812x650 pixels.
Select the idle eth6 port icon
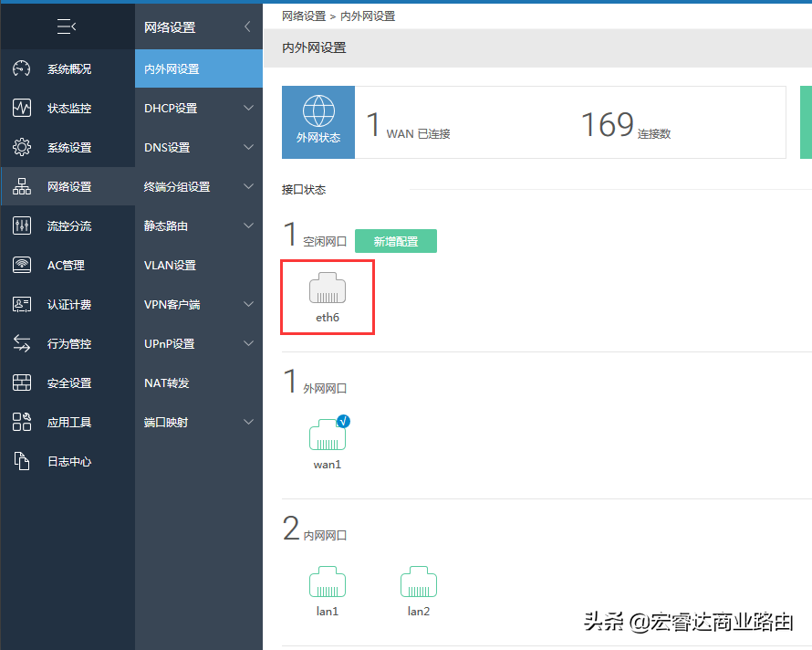click(x=328, y=288)
